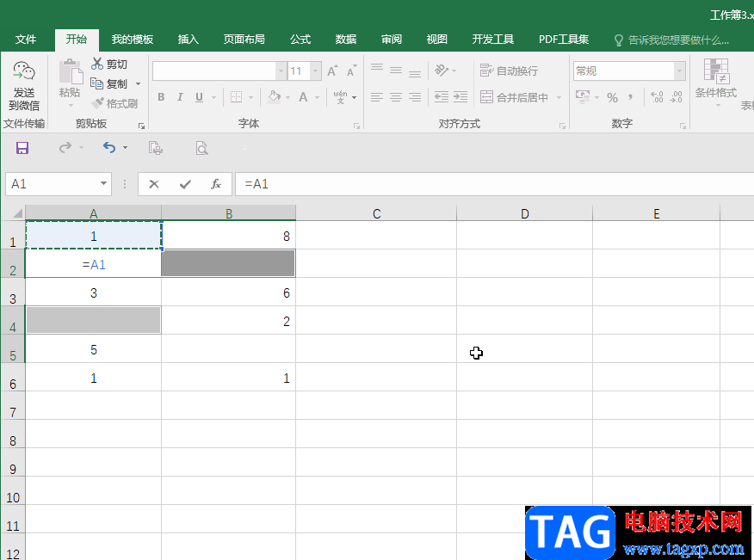Apply font color letter A
Screen dimensions: 754x560
pos(303,97)
